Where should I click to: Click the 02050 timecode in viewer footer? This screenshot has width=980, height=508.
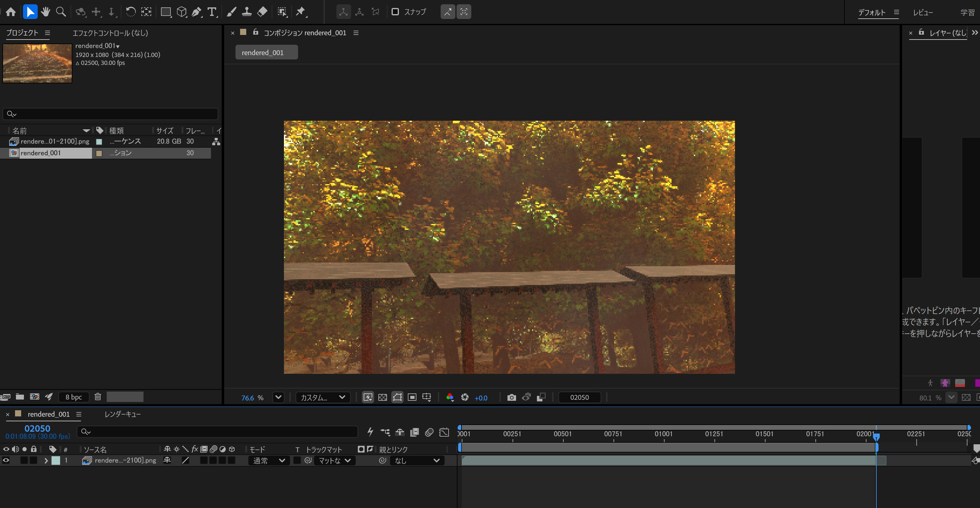tap(580, 397)
